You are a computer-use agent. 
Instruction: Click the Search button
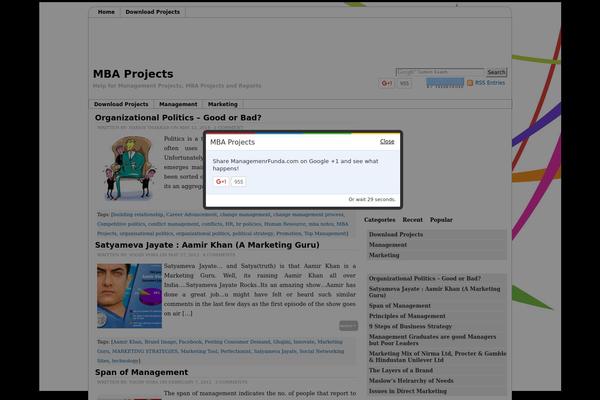[496, 72]
